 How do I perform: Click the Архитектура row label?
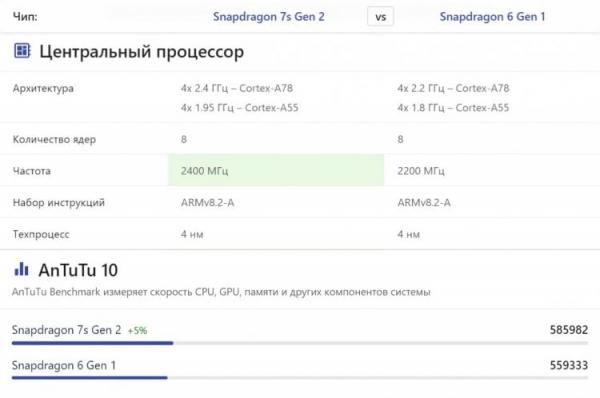pos(43,88)
